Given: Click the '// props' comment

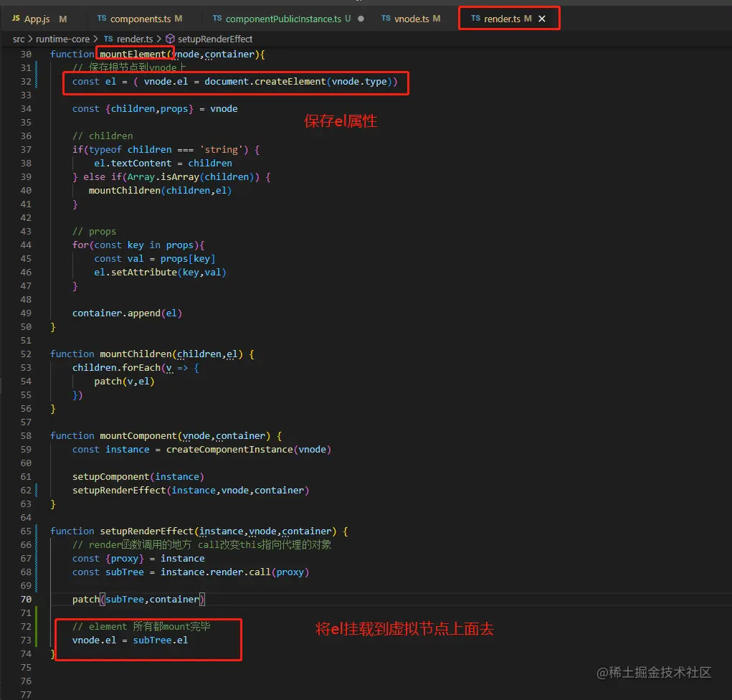Looking at the screenshot, I should pos(95,231).
